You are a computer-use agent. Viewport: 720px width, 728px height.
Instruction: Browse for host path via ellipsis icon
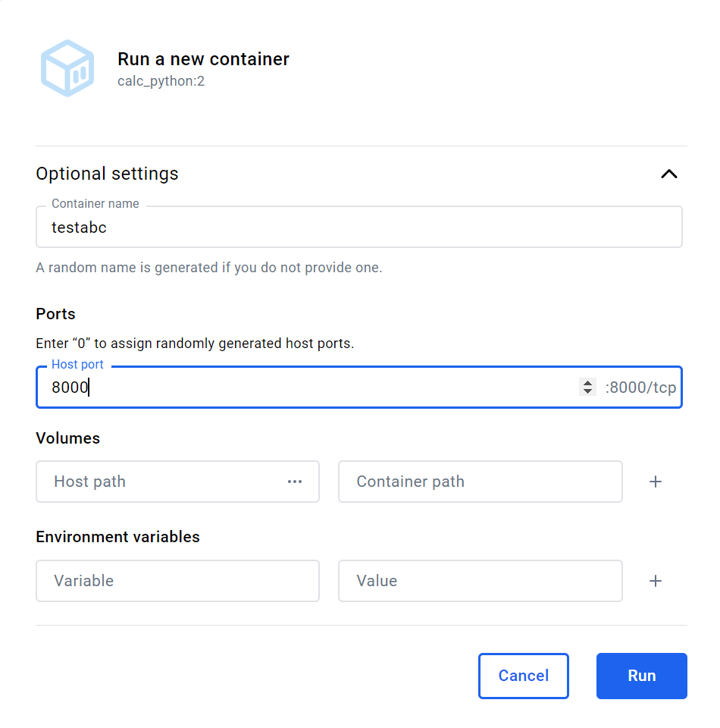click(295, 482)
